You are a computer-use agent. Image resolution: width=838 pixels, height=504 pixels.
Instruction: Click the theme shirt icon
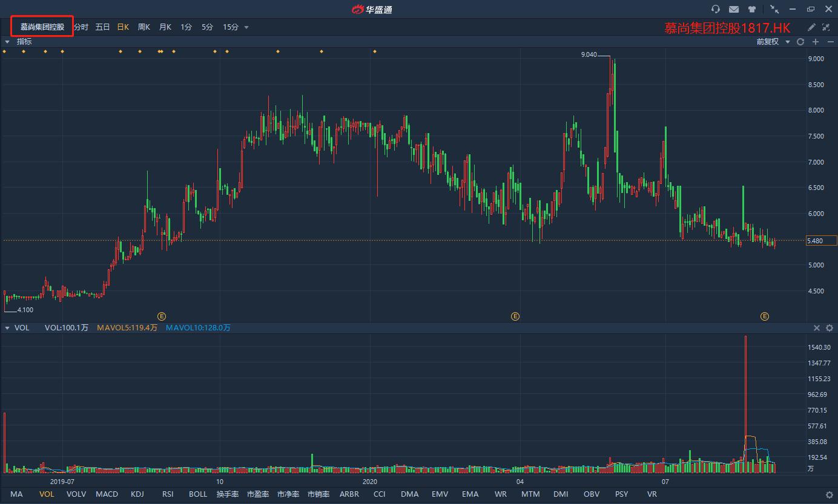(751, 9)
